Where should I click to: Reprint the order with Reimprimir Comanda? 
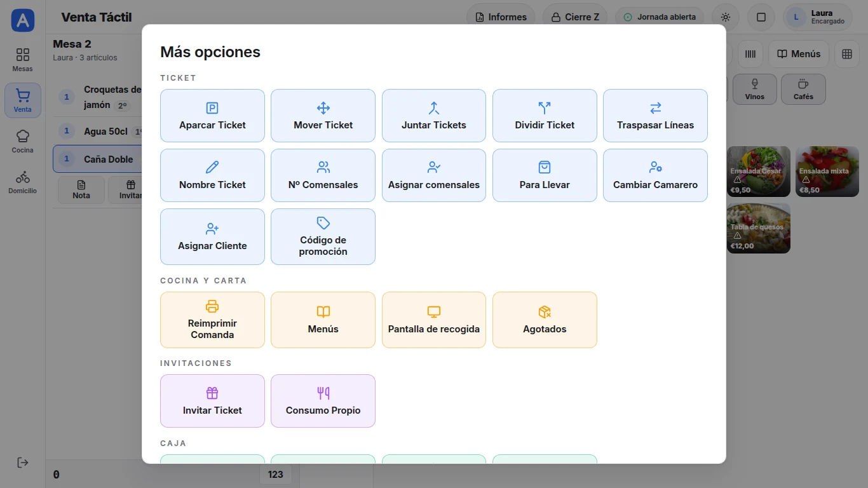coord(212,320)
